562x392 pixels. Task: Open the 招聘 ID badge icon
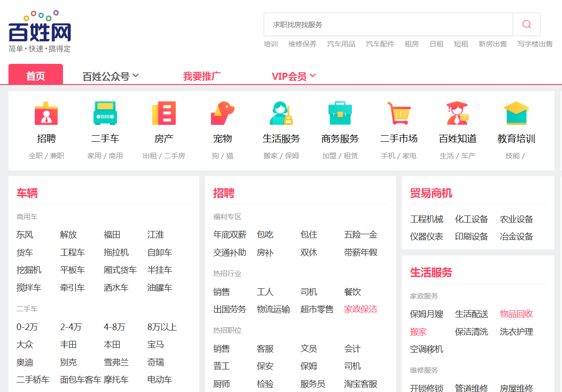(46, 114)
